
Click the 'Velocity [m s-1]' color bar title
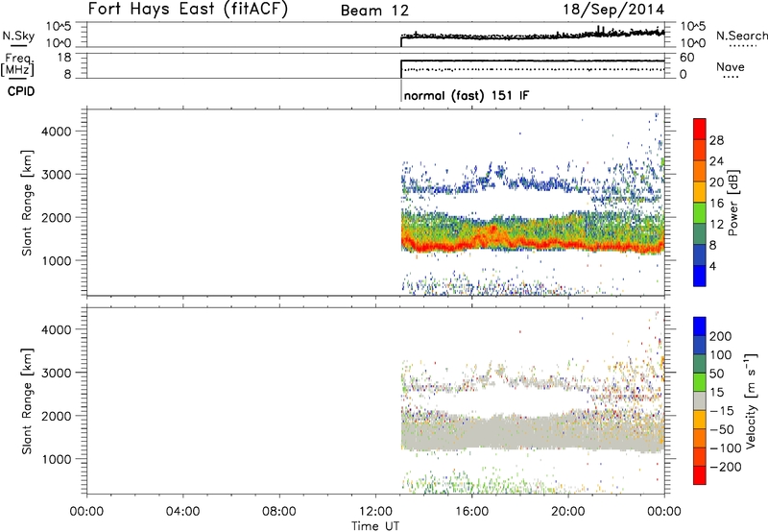point(751,401)
